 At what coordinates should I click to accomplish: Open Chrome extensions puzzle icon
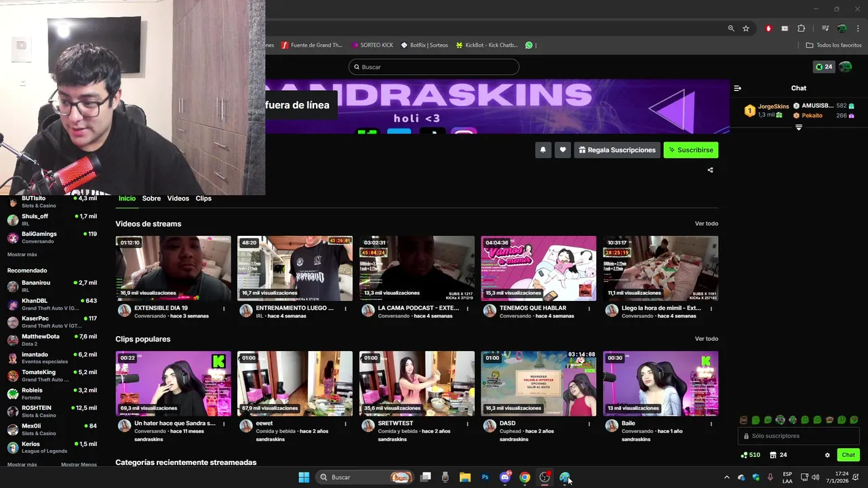point(802,28)
